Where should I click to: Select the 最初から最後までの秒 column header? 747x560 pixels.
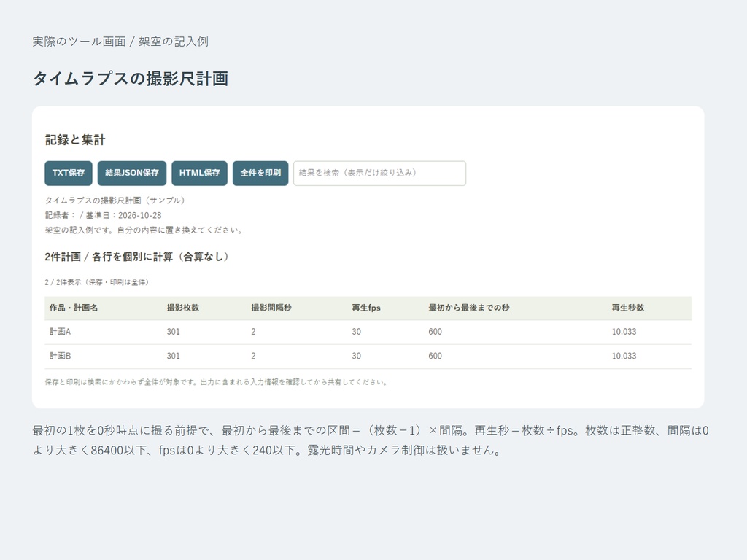[x=469, y=308]
